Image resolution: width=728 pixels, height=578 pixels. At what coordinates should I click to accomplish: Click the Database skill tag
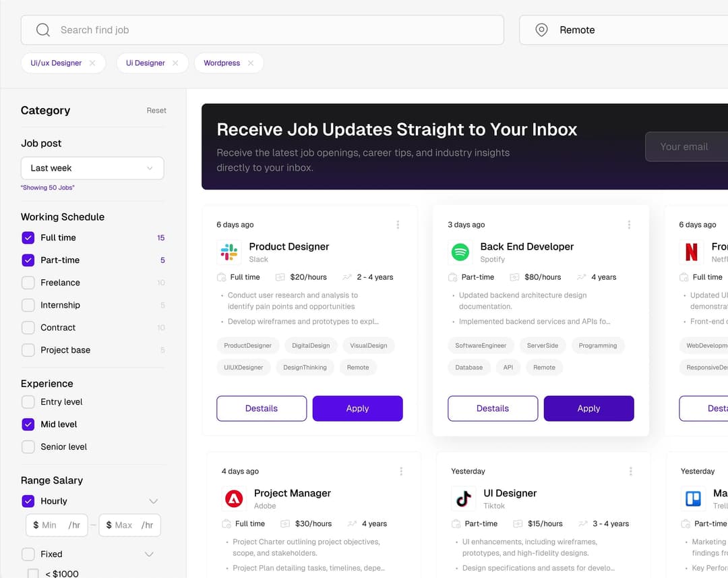pyautogui.click(x=469, y=368)
